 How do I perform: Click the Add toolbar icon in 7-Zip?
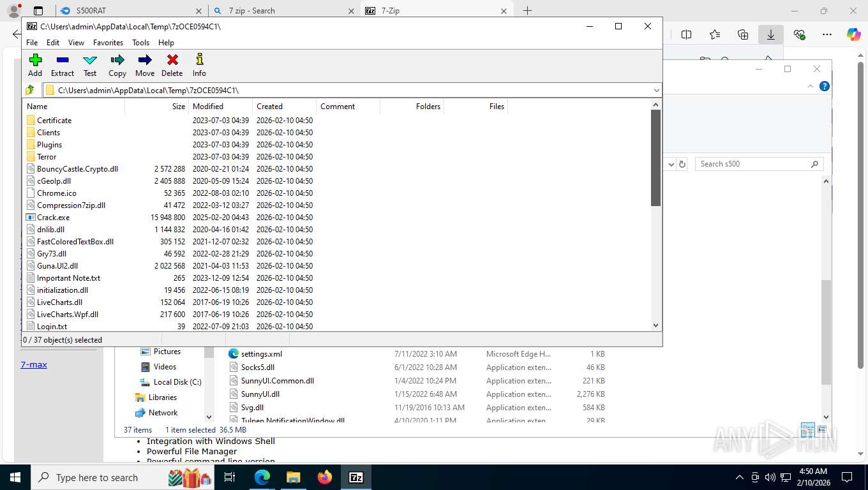tap(35, 65)
